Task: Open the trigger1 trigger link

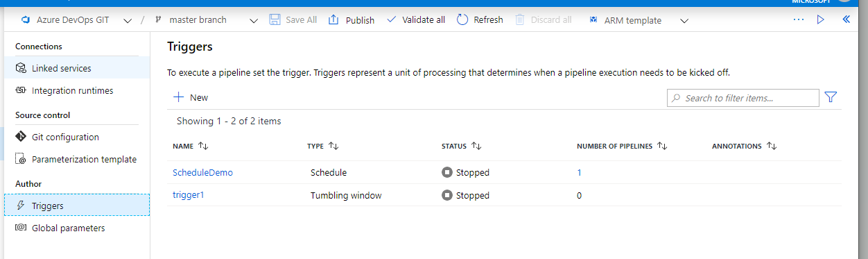Action: coord(189,195)
